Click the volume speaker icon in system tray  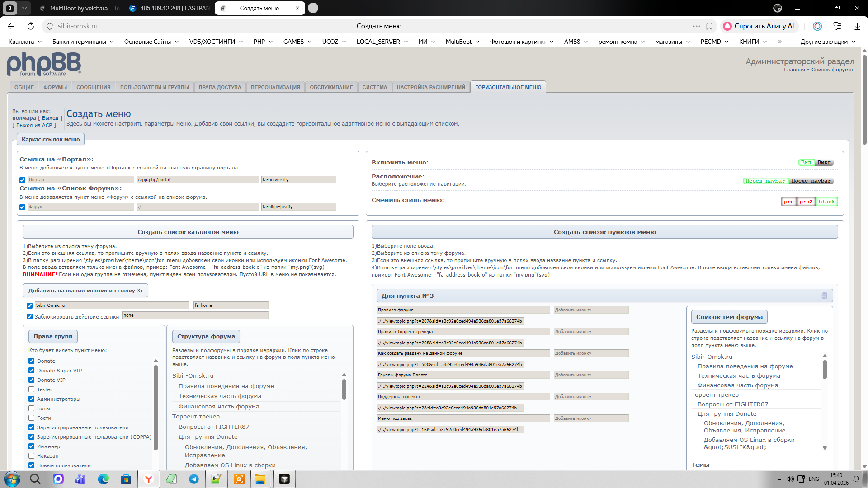[790, 479]
